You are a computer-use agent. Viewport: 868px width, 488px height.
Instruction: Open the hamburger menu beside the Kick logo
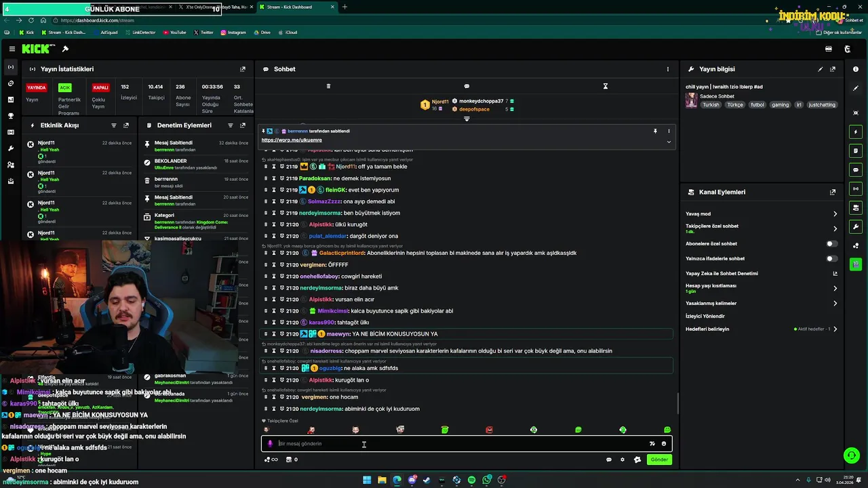click(12, 49)
